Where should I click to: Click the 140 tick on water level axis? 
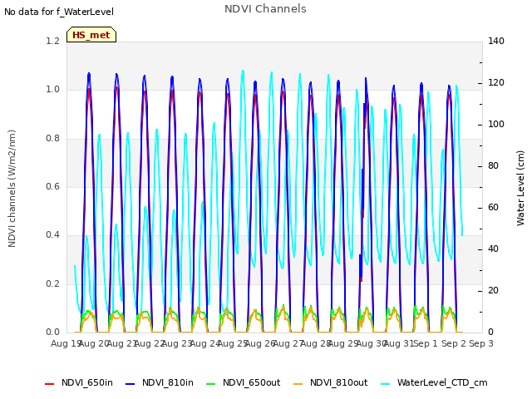(496, 41)
